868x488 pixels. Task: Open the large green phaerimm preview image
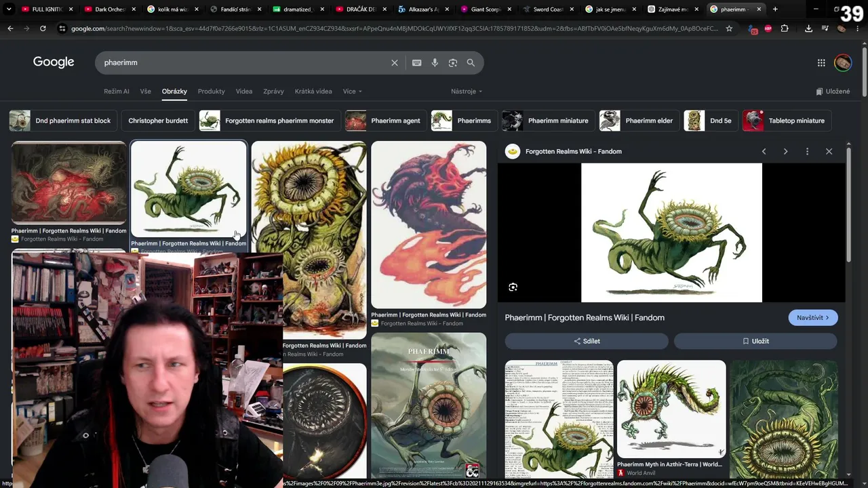pos(671,232)
